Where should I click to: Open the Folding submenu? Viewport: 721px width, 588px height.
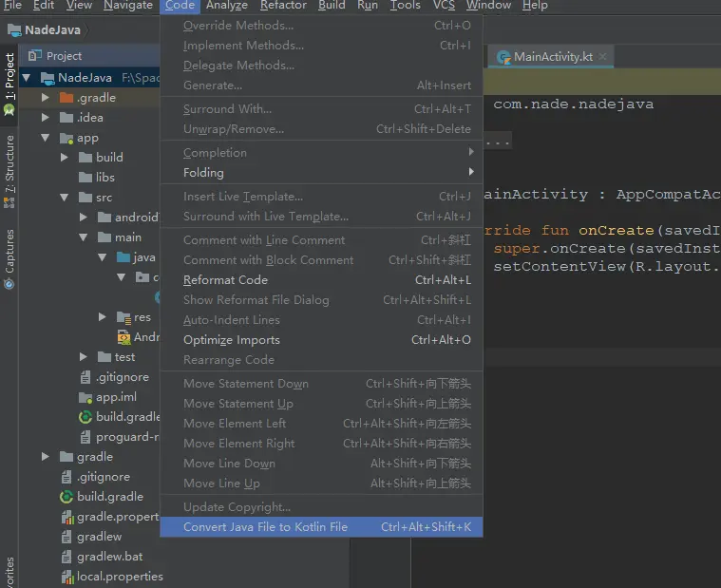[321, 173]
